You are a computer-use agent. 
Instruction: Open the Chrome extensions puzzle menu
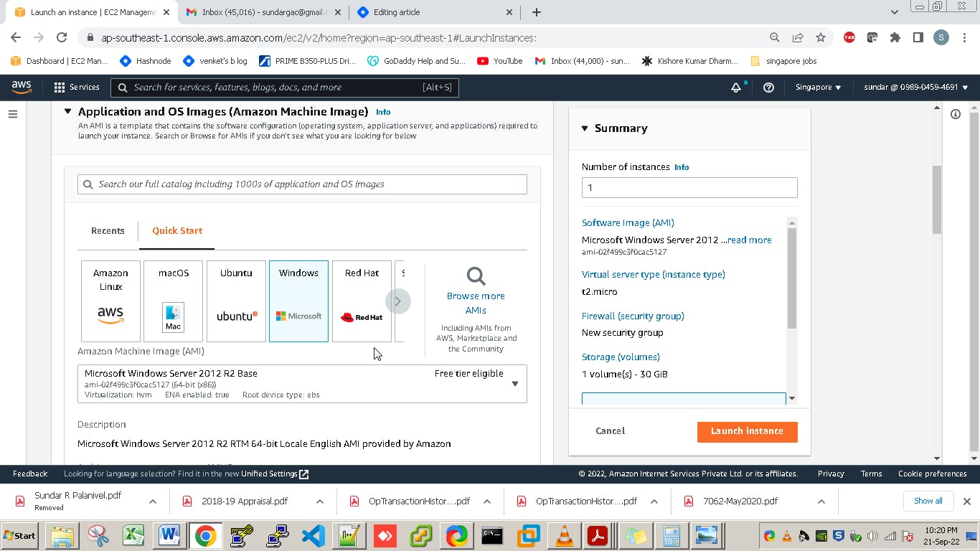click(895, 37)
